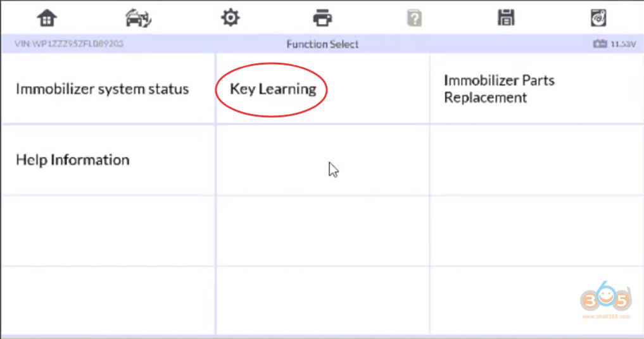
Task: Click the battery icon in status bar
Action: point(600,44)
